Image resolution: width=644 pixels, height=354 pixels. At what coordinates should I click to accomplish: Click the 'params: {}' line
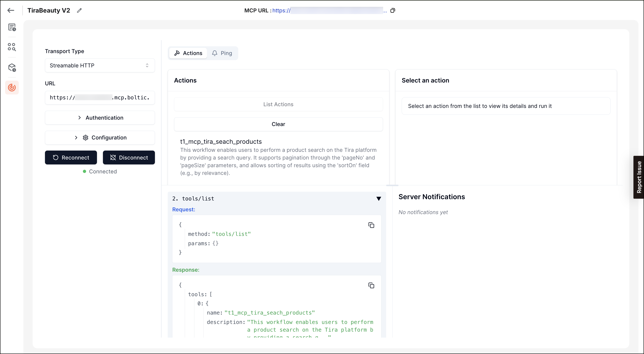tap(203, 243)
